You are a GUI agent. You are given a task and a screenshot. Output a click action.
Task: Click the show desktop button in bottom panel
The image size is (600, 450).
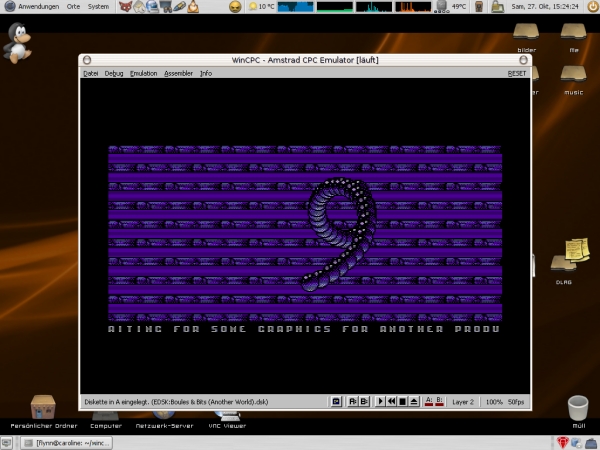point(7,443)
